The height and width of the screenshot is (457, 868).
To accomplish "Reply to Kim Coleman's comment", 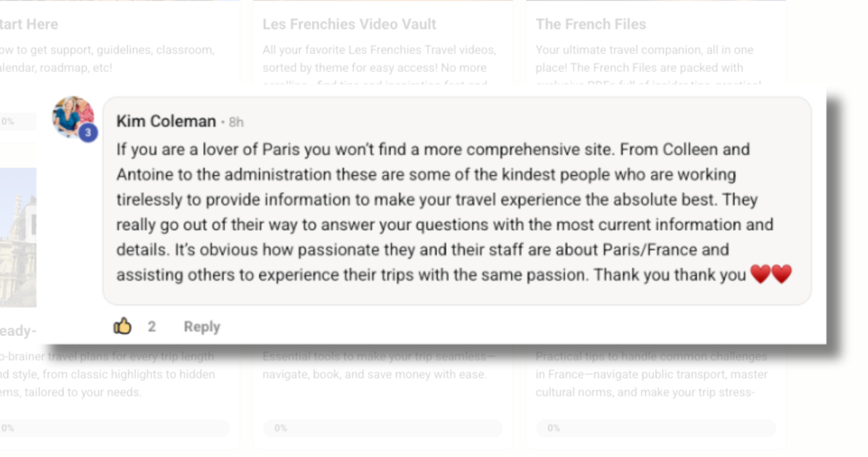I will click(x=201, y=327).
